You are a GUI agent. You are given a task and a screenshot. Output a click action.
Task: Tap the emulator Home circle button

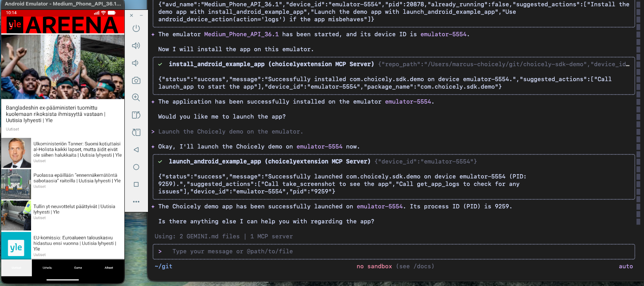pos(136,167)
